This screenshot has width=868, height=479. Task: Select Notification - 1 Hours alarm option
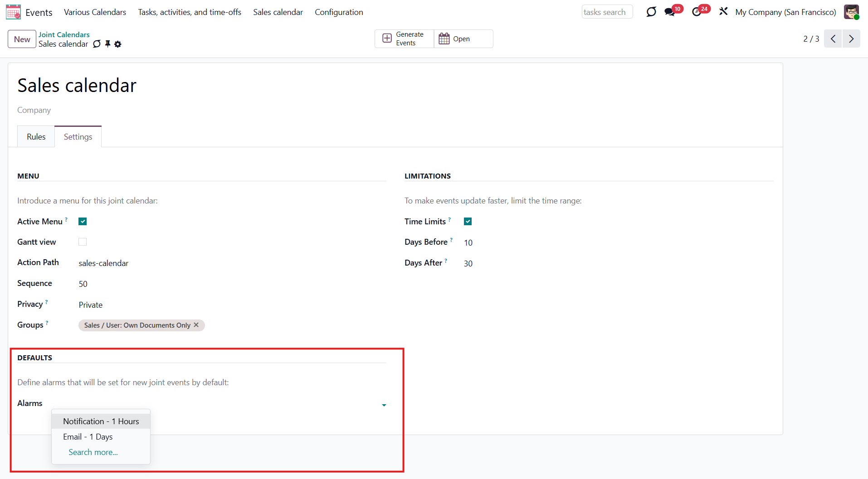[101, 421]
